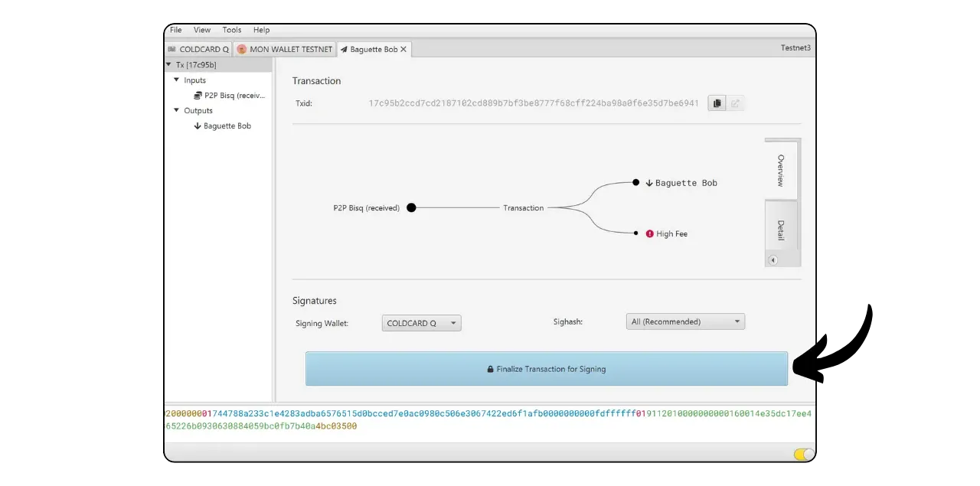Click the collapse arrow under the Detail tab
Viewport: 980px width, 486px height.
click(773, 260)
